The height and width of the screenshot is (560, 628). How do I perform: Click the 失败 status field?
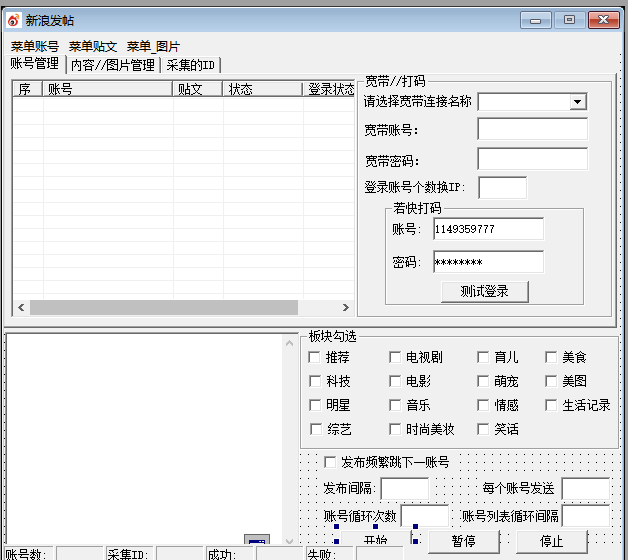click(x=379, y=553)
